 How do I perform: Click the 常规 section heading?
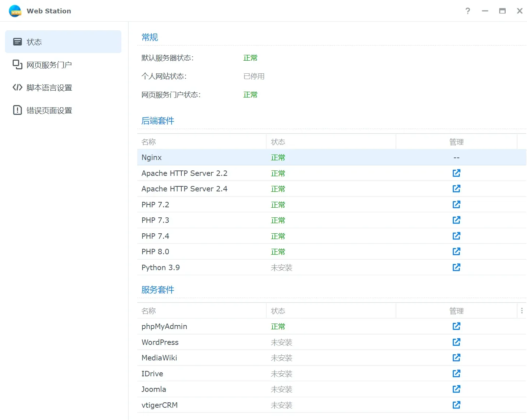pos(150,37)
